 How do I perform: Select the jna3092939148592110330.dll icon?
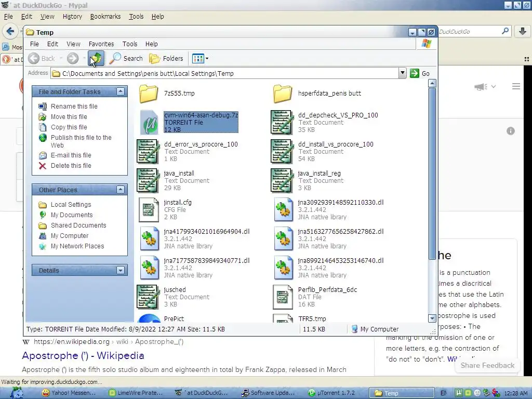coord(283,210)
